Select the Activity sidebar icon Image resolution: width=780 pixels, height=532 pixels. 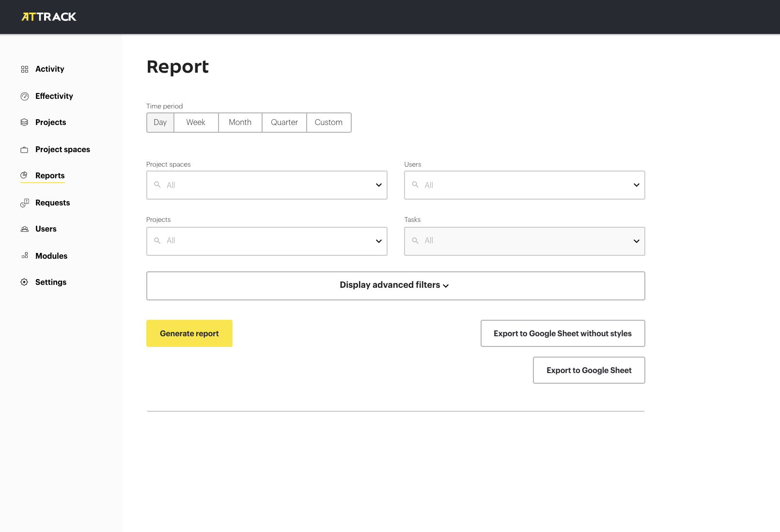[24, 69]
